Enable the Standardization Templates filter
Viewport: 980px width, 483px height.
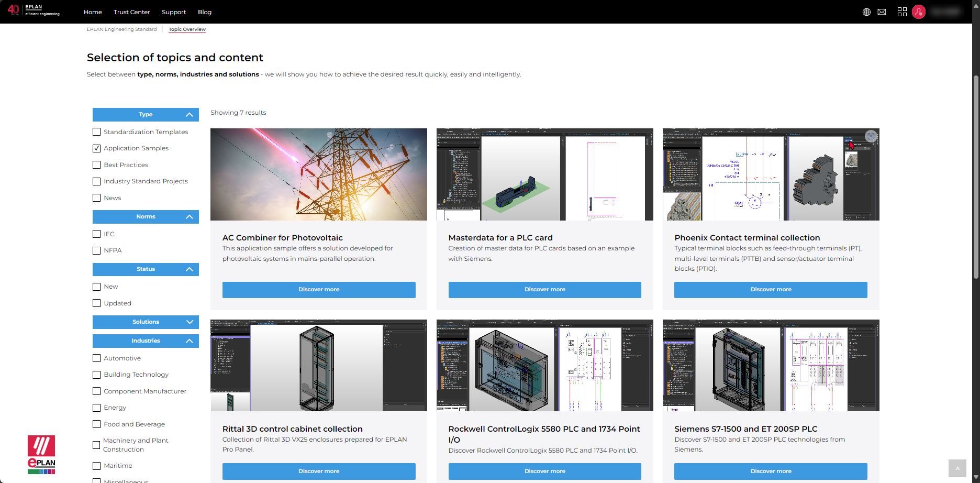pos(96,132)
